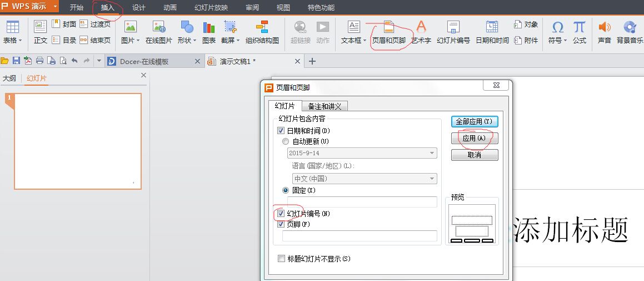Viewport: 644px width, 281px height.
Task: Toggle the 页脚 checkbox
Action: [281, 224]
